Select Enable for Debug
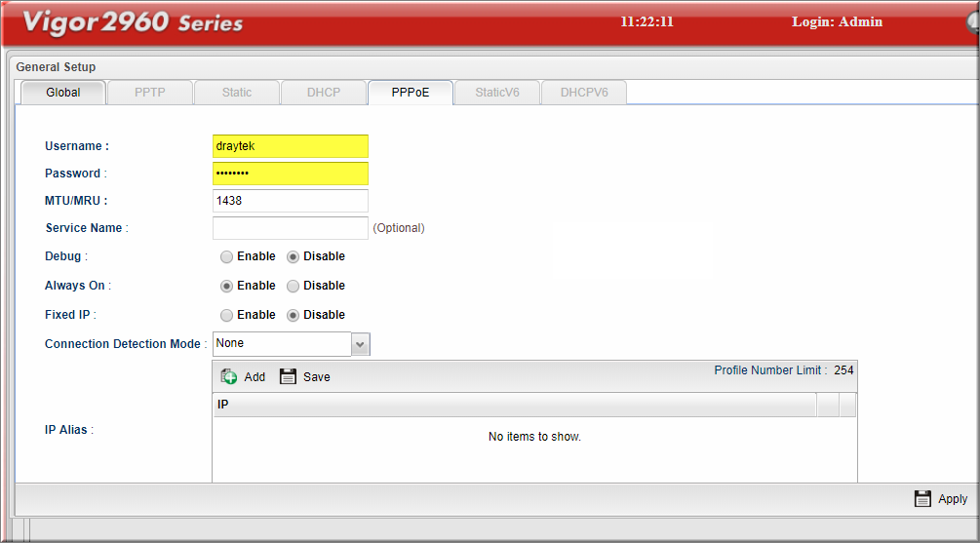Screen dimensions: 980x543 click(226, 257)
